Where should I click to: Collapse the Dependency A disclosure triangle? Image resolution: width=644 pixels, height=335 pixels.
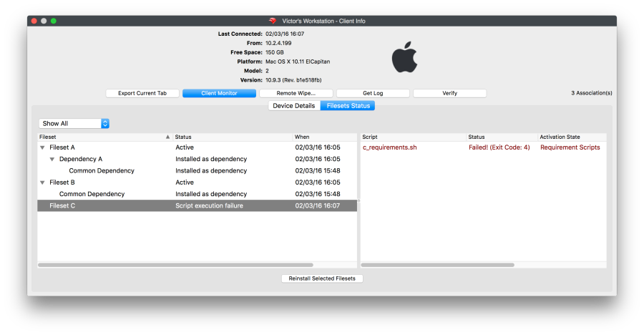52,159
